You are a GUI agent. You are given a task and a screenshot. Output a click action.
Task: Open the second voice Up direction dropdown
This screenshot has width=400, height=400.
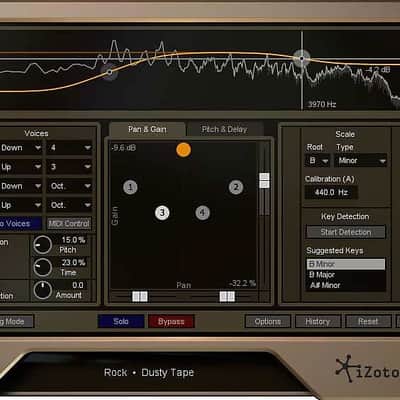(x=21, y=167)
